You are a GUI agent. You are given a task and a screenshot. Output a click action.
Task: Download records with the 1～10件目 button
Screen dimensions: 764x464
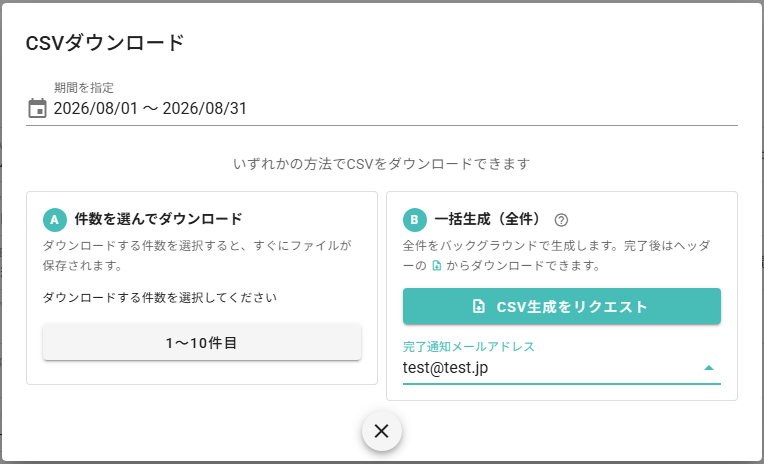coord(202,343)
